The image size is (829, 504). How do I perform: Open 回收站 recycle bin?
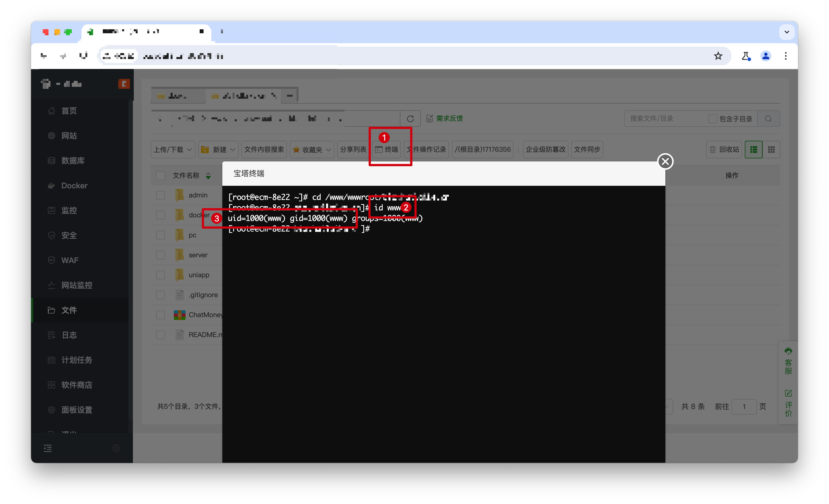tap(724, 149)
